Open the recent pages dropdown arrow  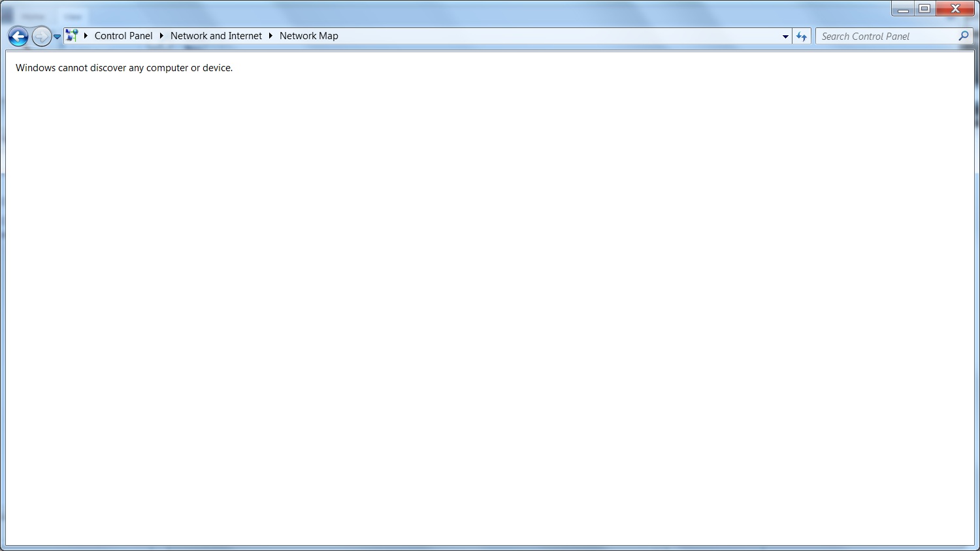point(57,37)
